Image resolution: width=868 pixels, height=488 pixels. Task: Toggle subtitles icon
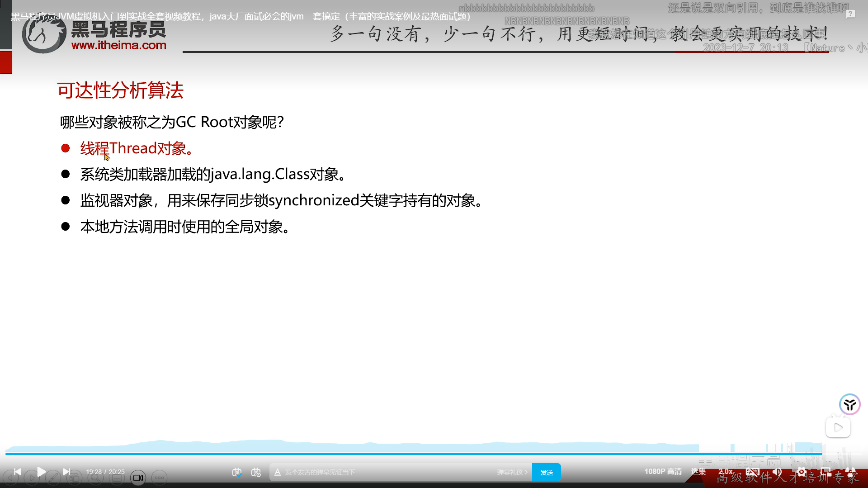(x=752, y=472)
